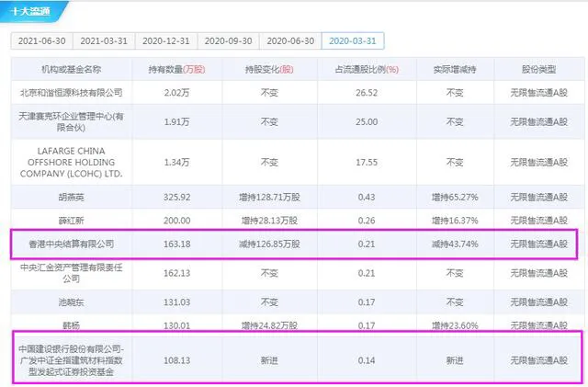This screenshot has width=588, height=387.
Task: Click the 持股变化(股) column header
Action: (269, 69)
